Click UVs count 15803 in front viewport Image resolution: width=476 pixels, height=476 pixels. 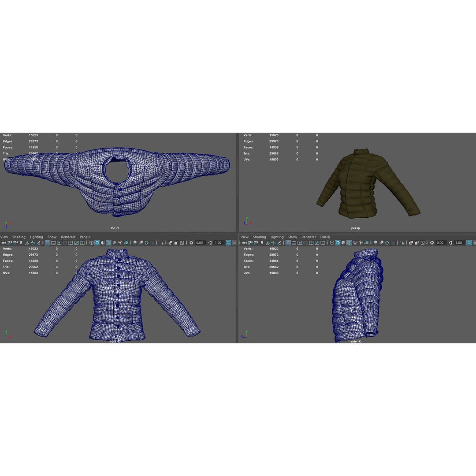tap(33, 273)
